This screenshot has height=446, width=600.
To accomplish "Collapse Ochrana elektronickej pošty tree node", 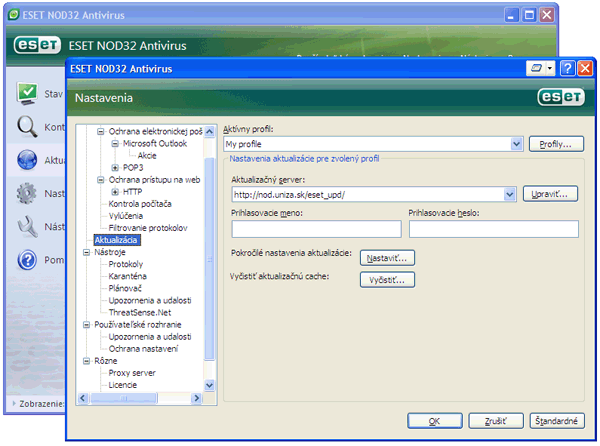I will click(100, 131).
